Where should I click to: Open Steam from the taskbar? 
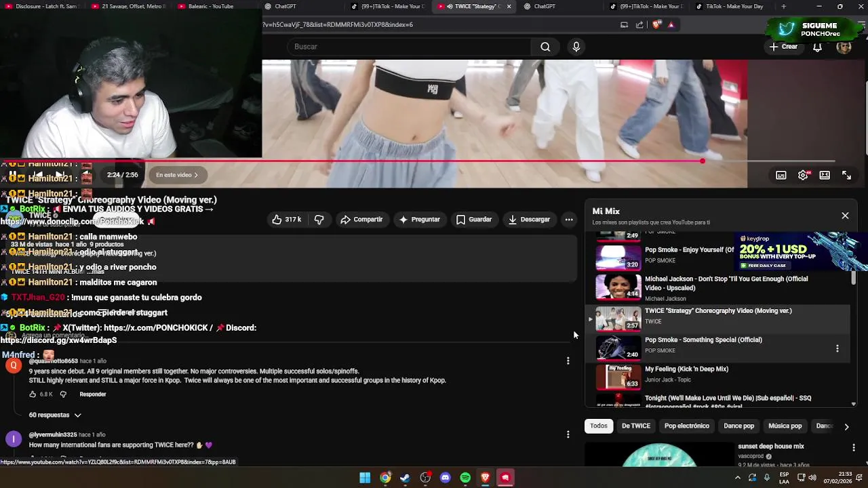coord(405,478)
